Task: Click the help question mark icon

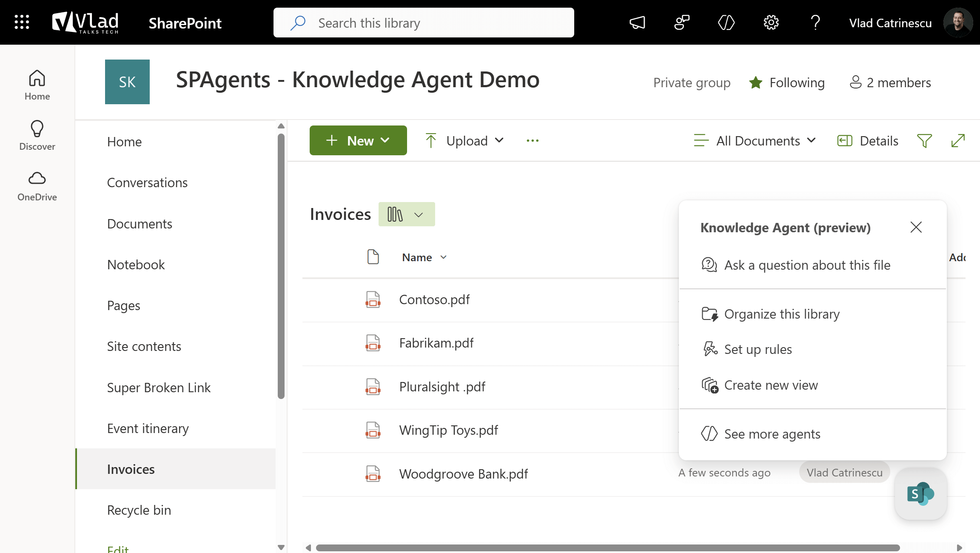Action: pos(815,23)
